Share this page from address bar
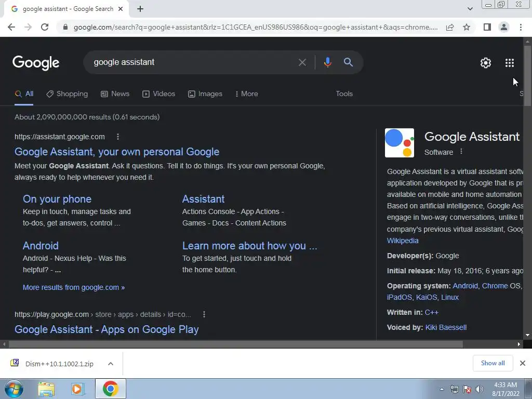Image resolution: width=532 pixels, height=399 pixels. 450,27
